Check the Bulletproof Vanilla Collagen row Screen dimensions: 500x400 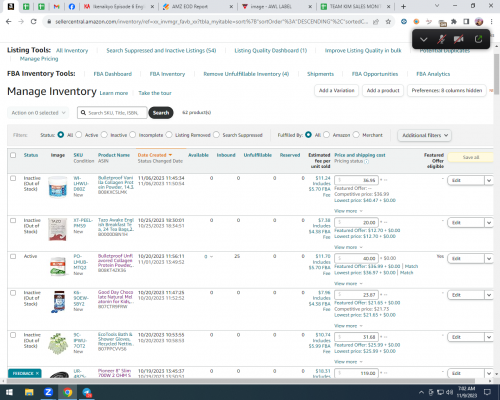(x=13, y=178)
